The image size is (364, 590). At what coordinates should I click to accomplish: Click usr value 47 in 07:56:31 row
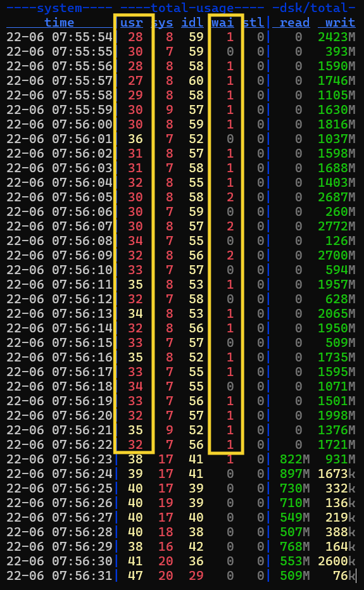(x=135, y=575)
